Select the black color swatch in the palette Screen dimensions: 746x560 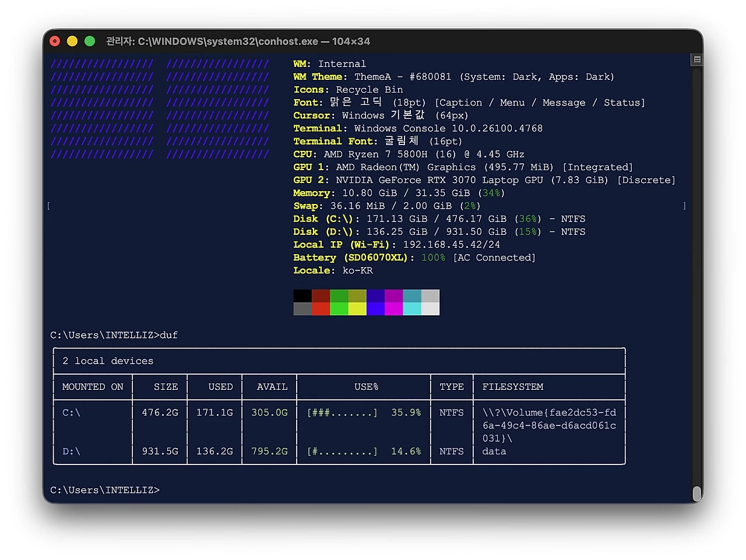click(x=302, y=296)
